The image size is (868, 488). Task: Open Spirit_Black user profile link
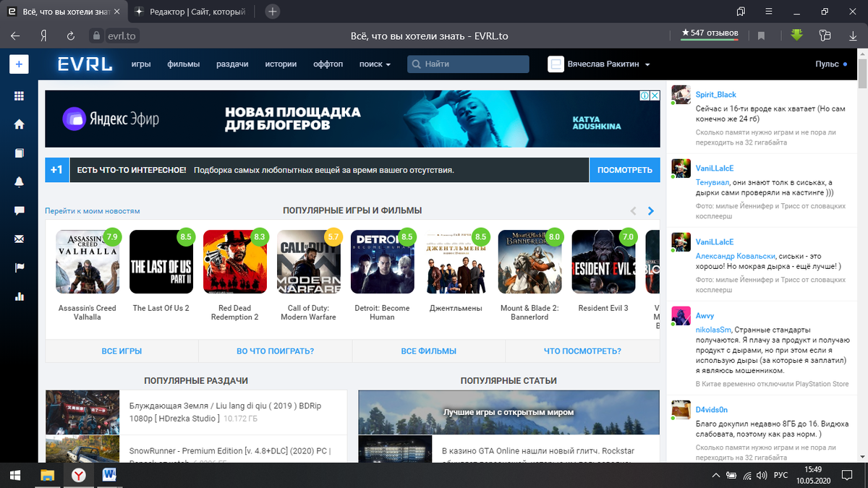[716, 95]
